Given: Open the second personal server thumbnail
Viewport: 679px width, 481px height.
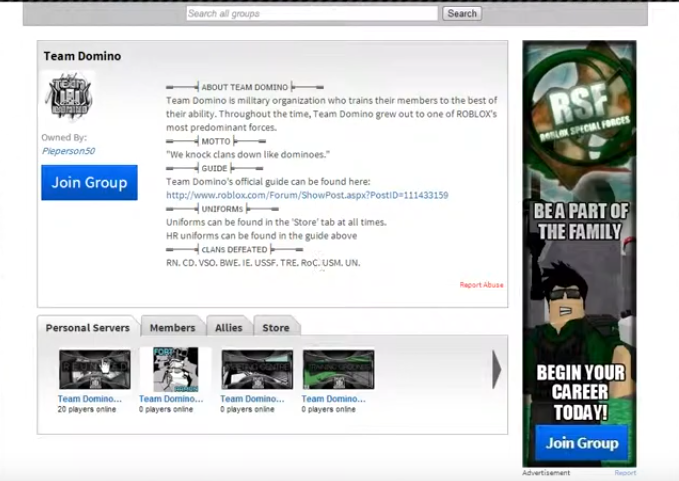Looking at the screenshot, I should click(x=175, y=369).
